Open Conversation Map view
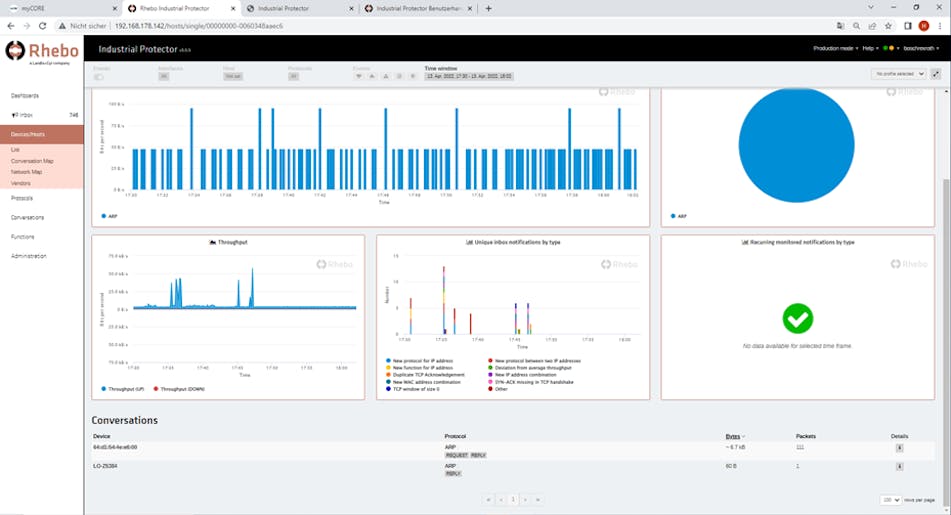This screenshot has height=515, width=951. click(32, 161)
